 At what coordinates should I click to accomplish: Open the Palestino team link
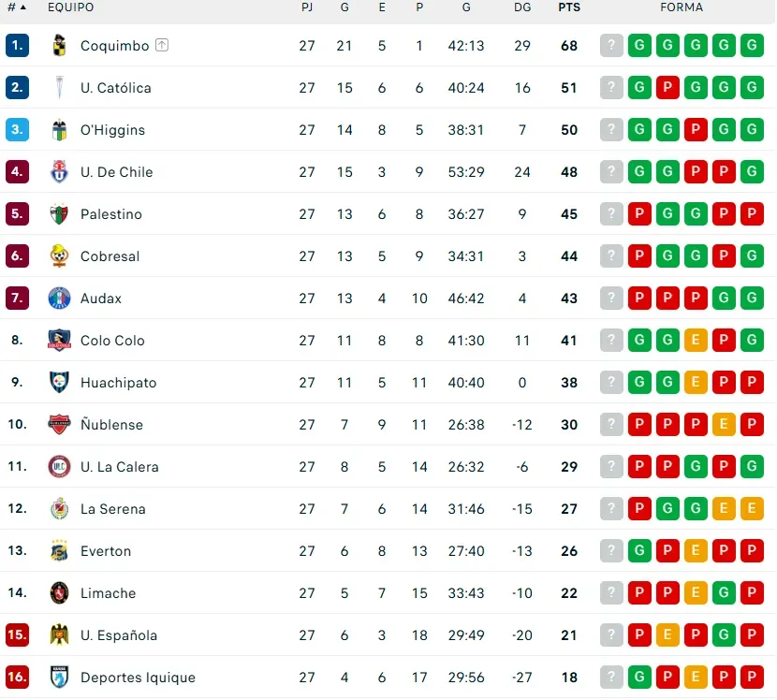coord(111,214)
